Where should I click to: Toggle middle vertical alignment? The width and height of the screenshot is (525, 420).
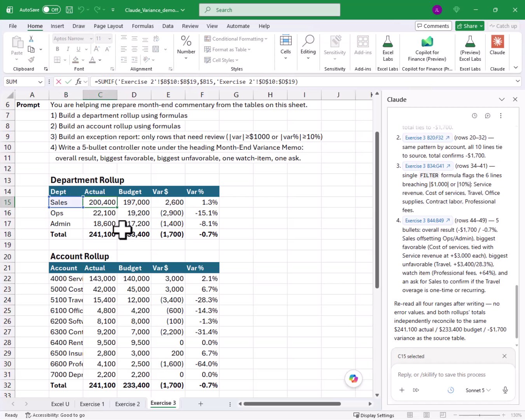click(x=134, y=38)
